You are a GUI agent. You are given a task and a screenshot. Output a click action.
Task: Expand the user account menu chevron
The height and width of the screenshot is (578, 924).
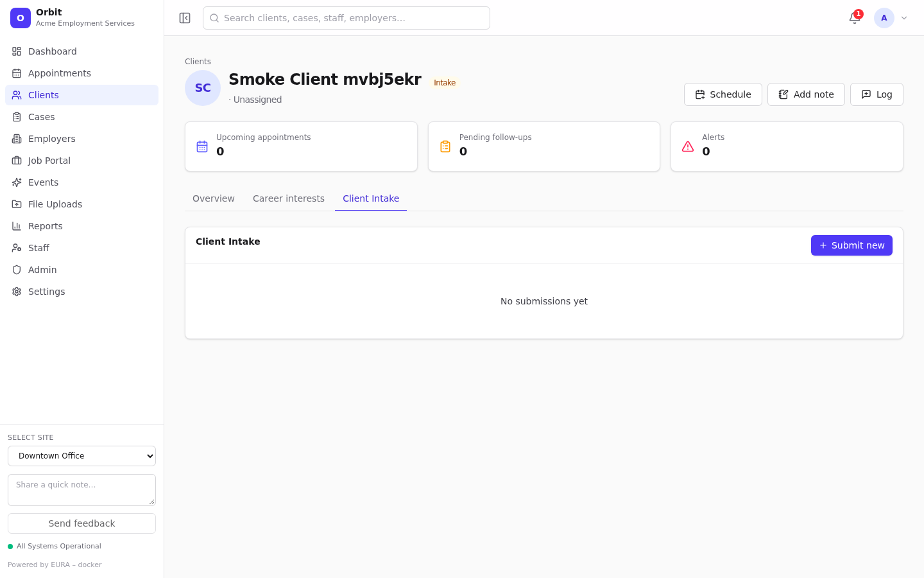[904, 18]
